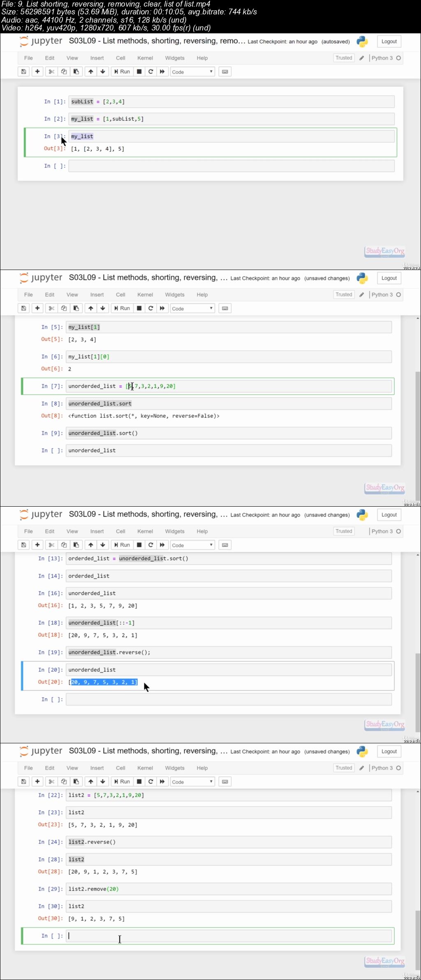The width and height of the screenshot is (421, 980).
Task: Open Help menu in frame showing In [29]
Action: (202, 768)
